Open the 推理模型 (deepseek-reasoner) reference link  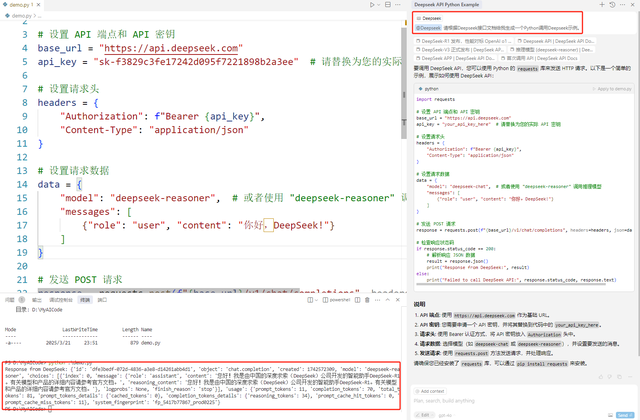coord(551,50)
